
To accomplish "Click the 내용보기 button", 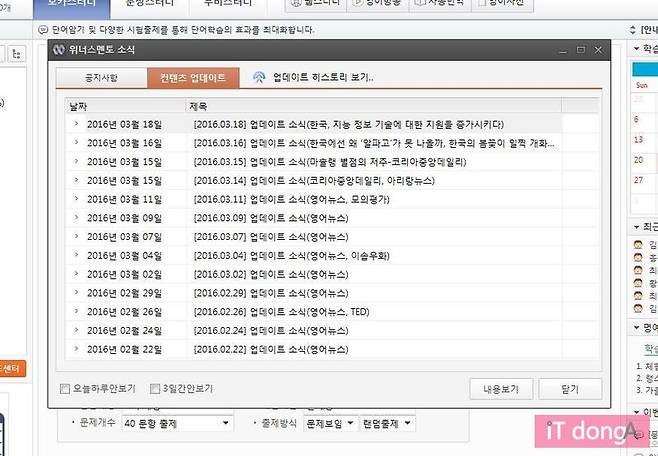I will pos(501,389).
